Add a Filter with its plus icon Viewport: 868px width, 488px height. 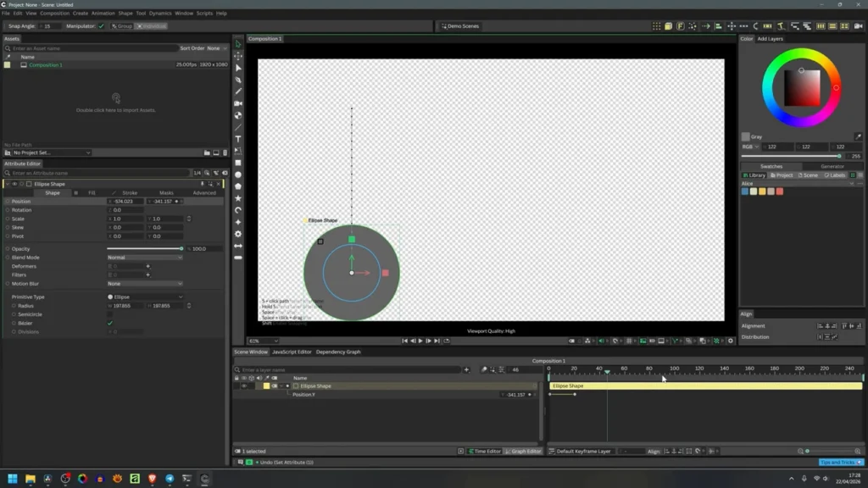click(147, 275)
